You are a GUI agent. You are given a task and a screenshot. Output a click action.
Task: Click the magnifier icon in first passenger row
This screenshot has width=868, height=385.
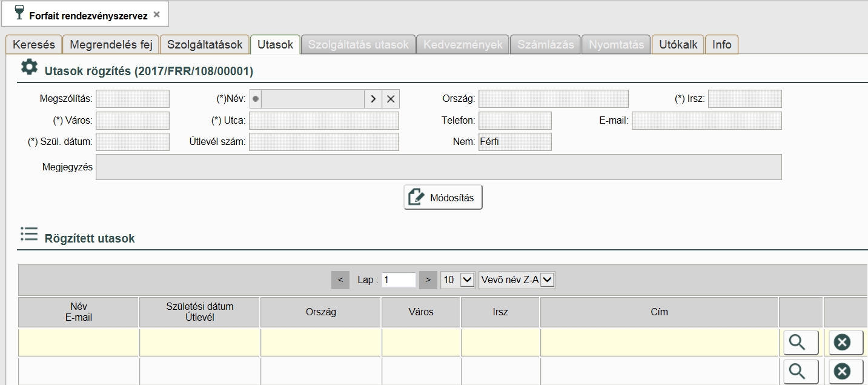pyautogui.click(x=800, y=343)
